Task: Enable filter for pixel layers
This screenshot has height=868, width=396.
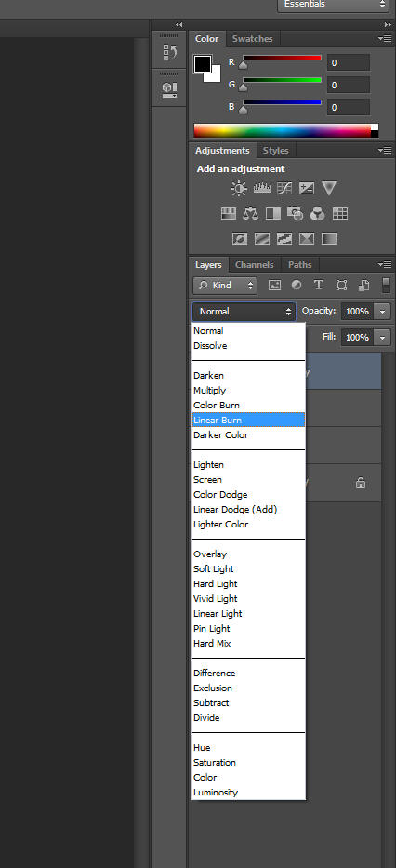Action: pyautogui.click(x=274, y=285)
